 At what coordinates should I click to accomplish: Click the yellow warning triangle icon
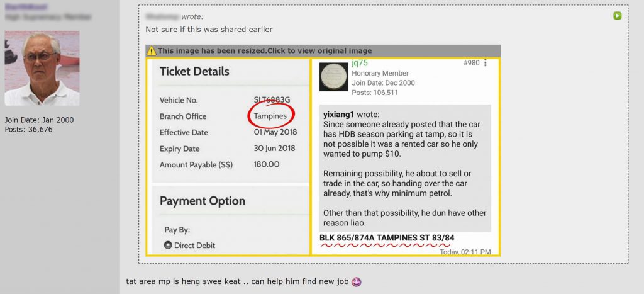(x=152, y=51)
